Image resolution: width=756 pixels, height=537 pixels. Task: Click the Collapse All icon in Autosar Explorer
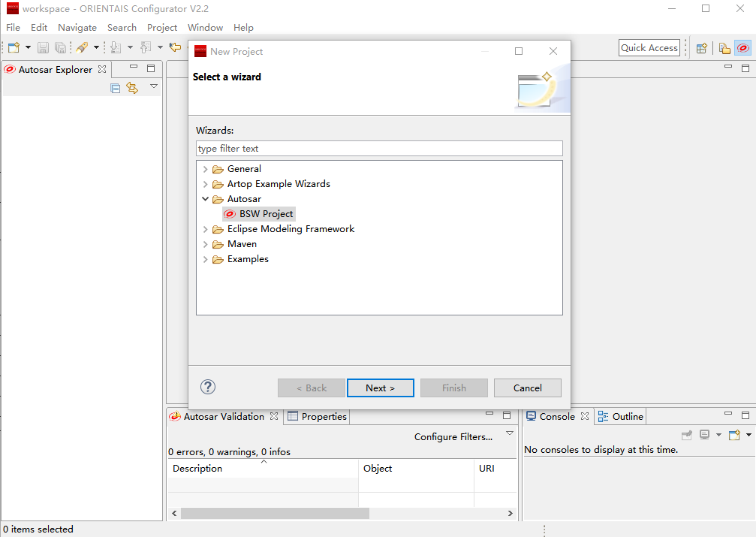click(116, 88)
